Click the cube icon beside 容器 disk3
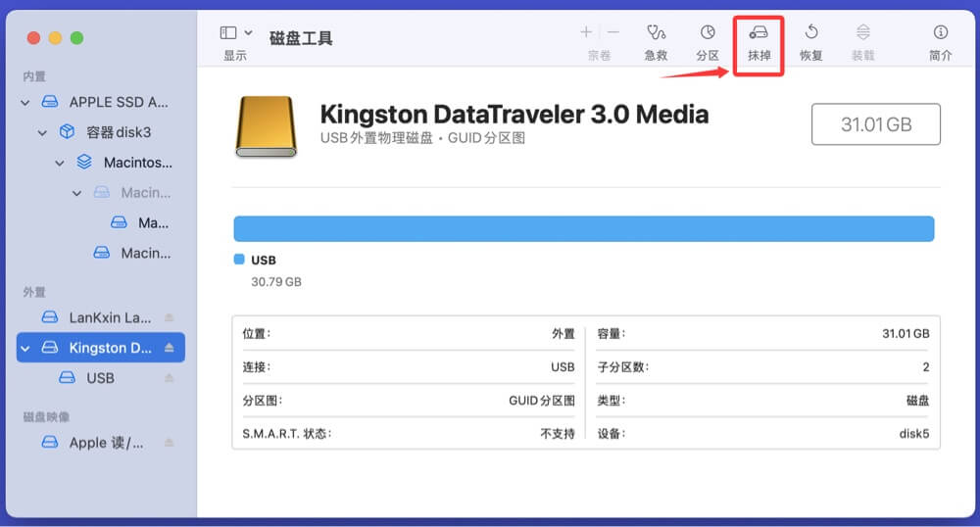Viewport: 980px width, 527px height. pos(67,131)
